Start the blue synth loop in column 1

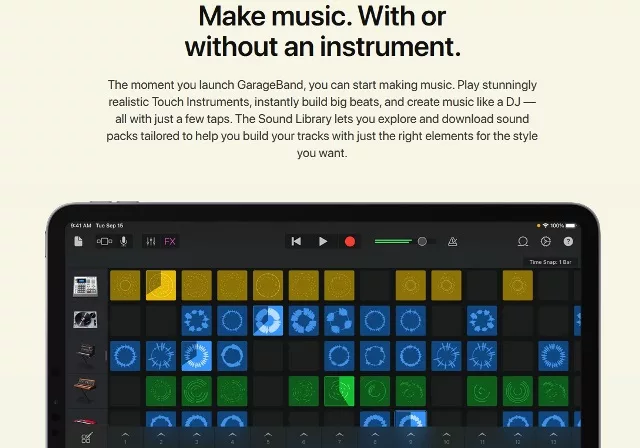click(x=125, y=356)
